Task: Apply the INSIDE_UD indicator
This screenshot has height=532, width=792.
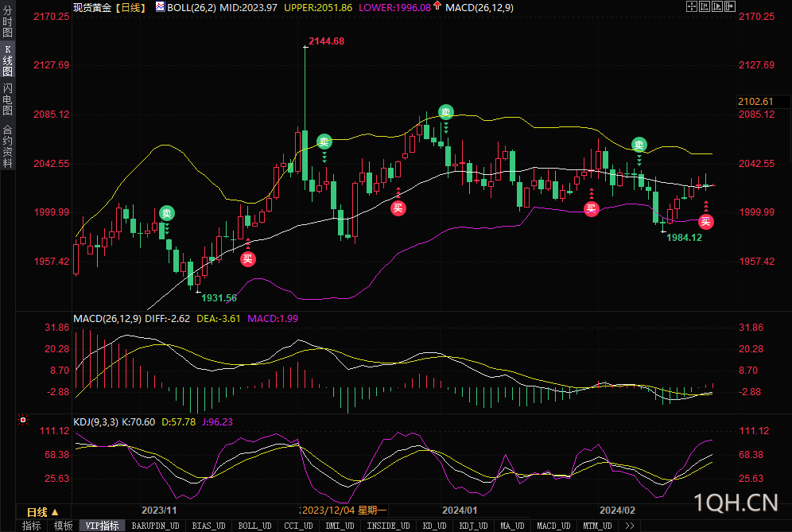Action: [x=388, y=526]
